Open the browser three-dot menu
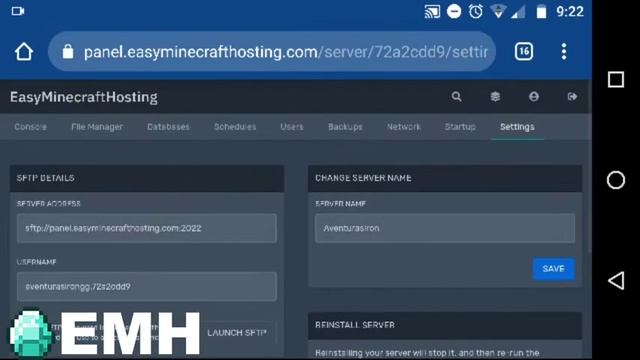Image resolution: width=640 pixels, height=360 pixels. tap(564, 52)
